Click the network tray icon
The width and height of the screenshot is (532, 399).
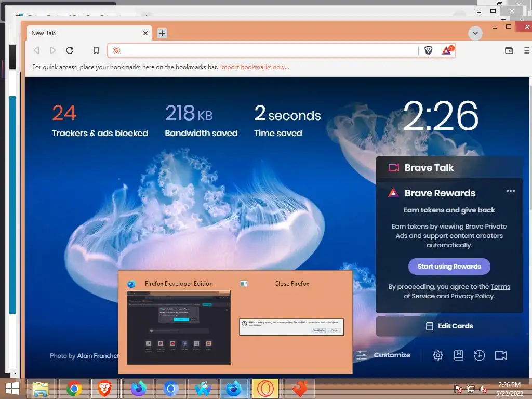471,389
